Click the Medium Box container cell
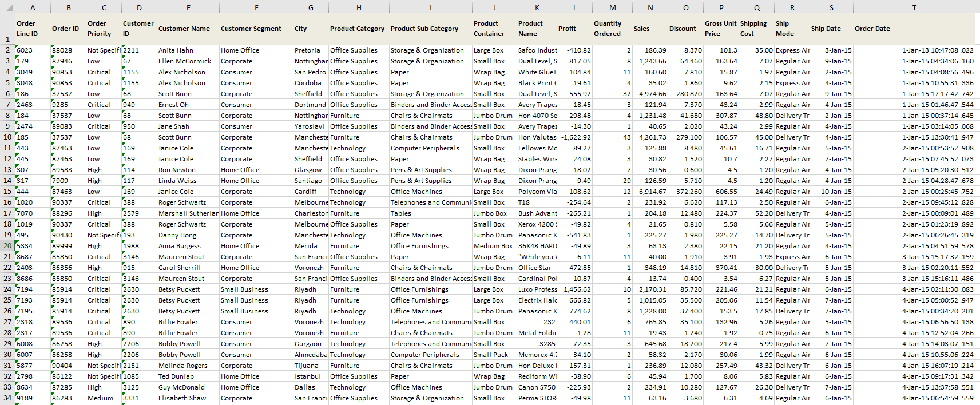The height and width of the screenshot is (405, 980). click(x=493, y=246)
